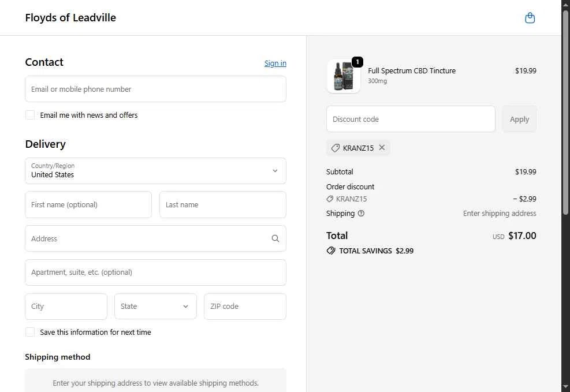Viewport: 570px width, 392px height.
Task: Click the − $2.99 discount amount
Action: 524,199
